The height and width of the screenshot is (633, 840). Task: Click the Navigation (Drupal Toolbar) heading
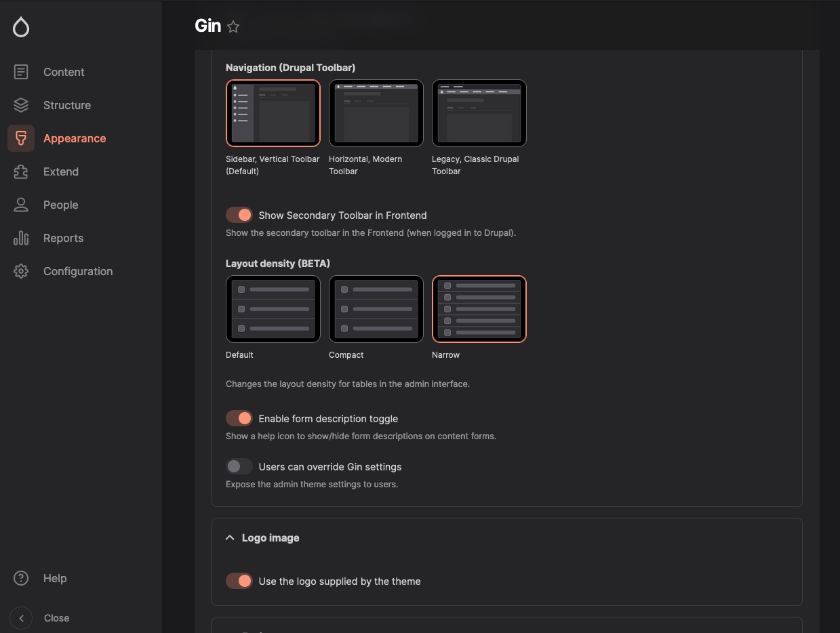291,68
